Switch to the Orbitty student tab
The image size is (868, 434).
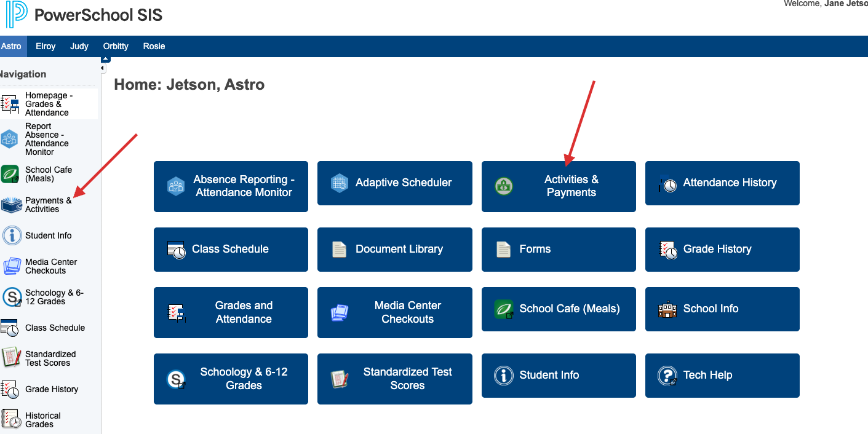click(x=116, y=46)
